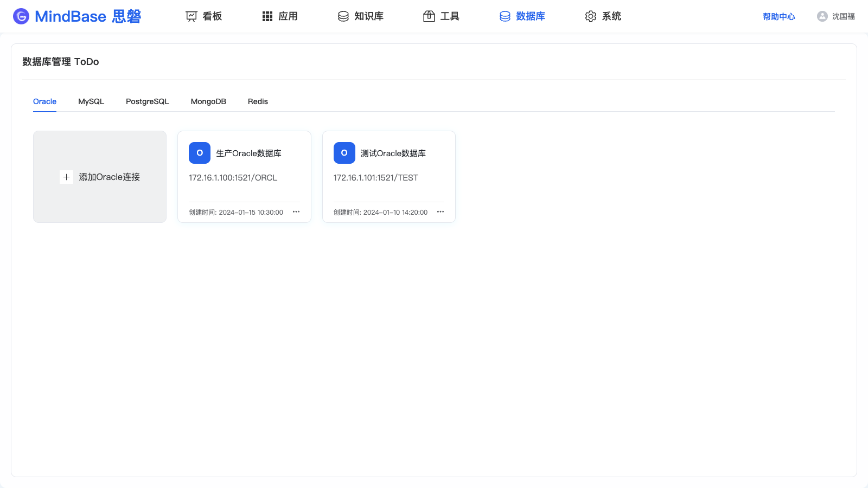Switch to the Redis tab
868x488 pixels.
(x=258, y=101)
